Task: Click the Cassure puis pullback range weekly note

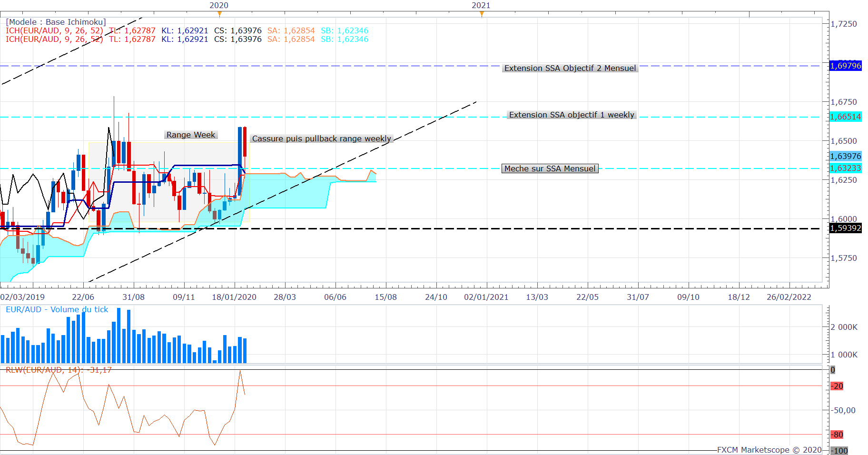Action: [322, 138]
